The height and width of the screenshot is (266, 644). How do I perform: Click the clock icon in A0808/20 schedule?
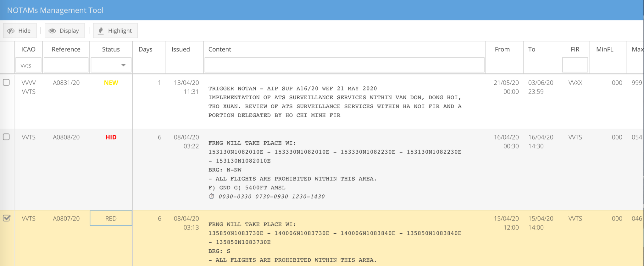tap(212, 196)
